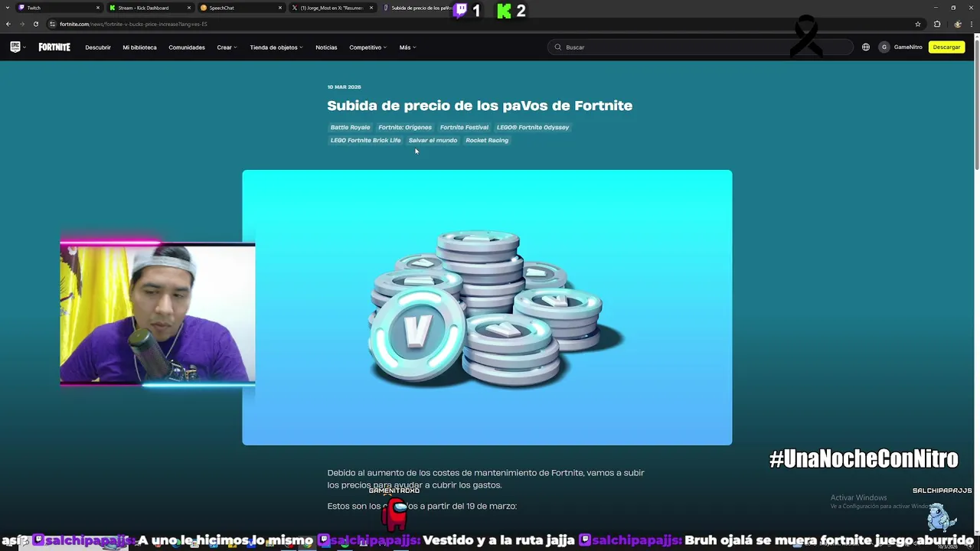Screen dimensions: 980x551
Task: Open Comunidades in the navigation bar
Action: point(187,47)
